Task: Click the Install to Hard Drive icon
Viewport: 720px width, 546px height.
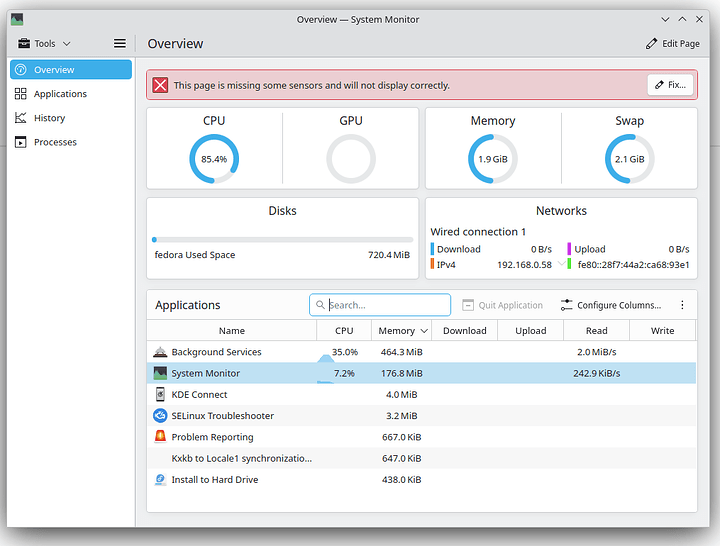Action: [x=160, y=480]
